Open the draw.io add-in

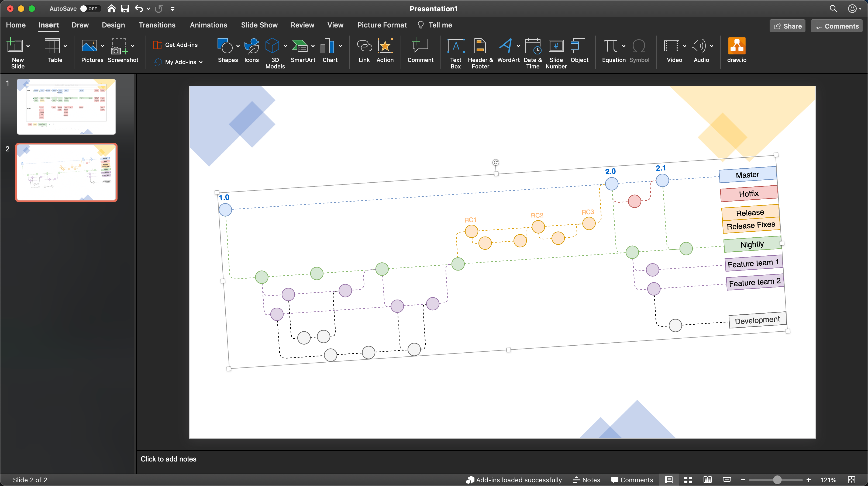pyautogui.click(x=736, y=51)
